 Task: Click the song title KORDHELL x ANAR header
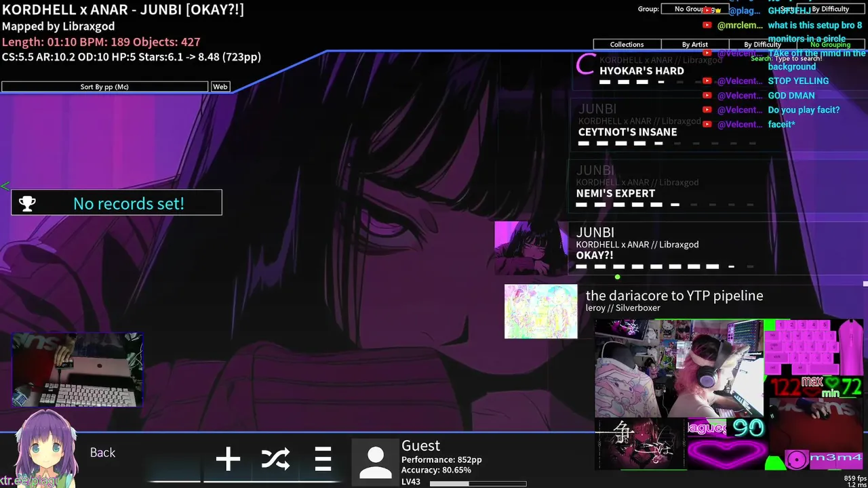tap(123, 10)
